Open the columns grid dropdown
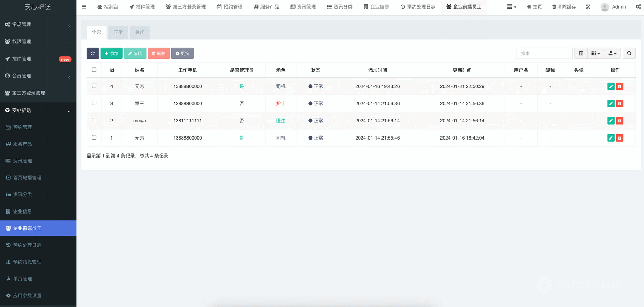Screen dimensions: 644x307 pos(595,53)
